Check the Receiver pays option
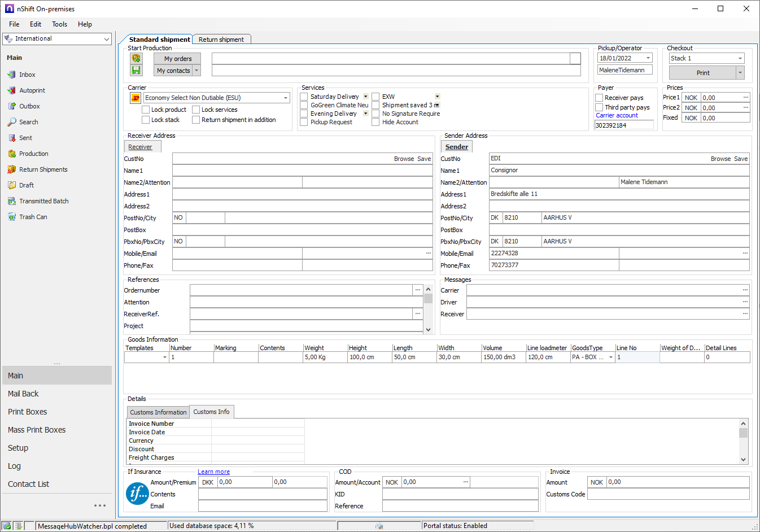This screenshot has height=532, width=760. click(599, 98)
